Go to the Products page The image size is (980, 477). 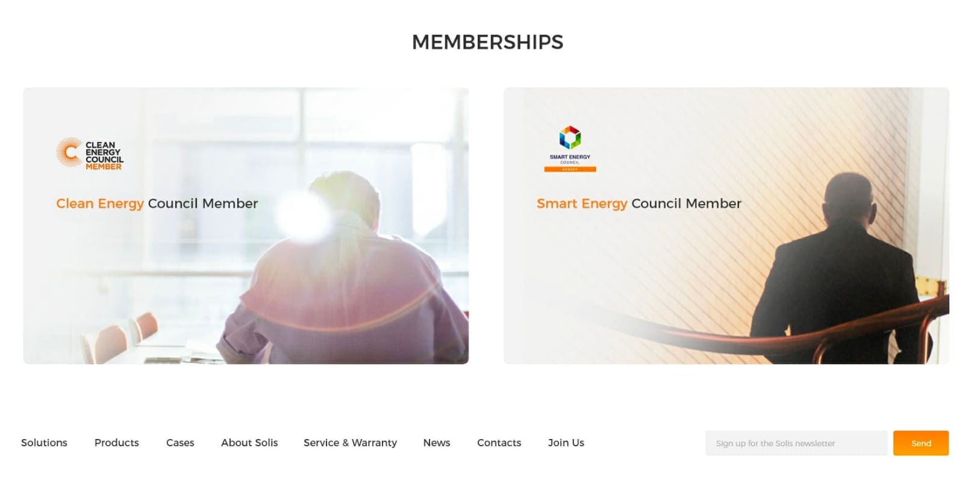[x=116, y=443]
